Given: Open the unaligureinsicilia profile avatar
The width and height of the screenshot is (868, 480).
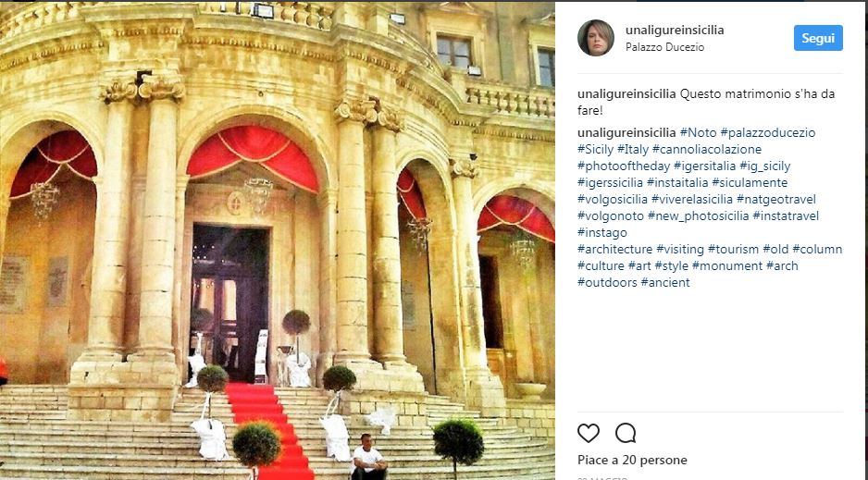Looking at the screenshot, I should click(x=596, y=38).
